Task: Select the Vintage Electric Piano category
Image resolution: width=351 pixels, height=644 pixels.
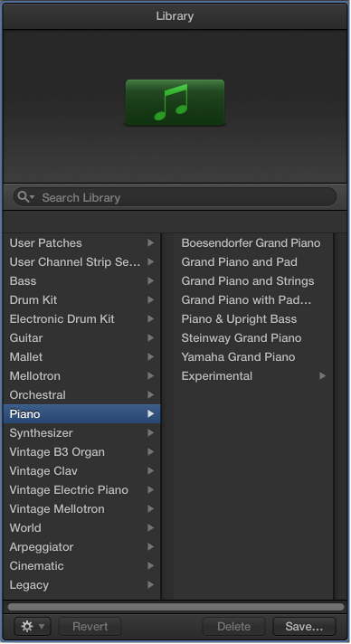Action: pyautogui.click(x=81, y=489)
